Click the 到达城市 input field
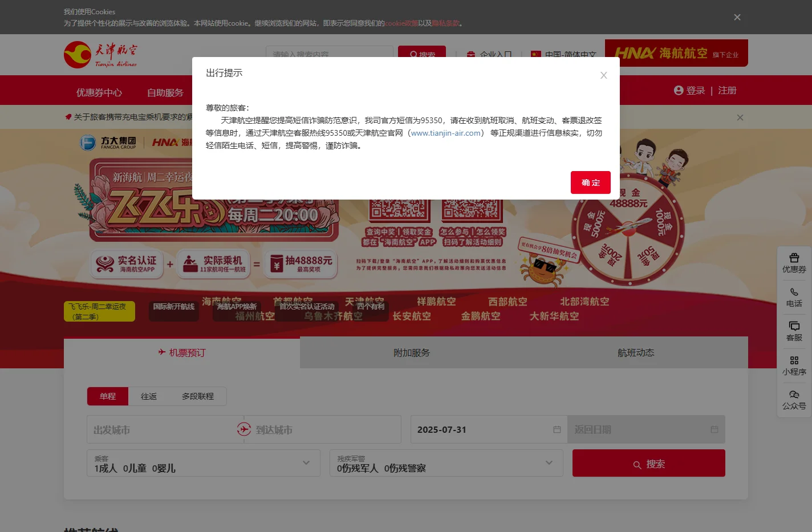Screen dimensions: 812x532 (x=327, y=429)
